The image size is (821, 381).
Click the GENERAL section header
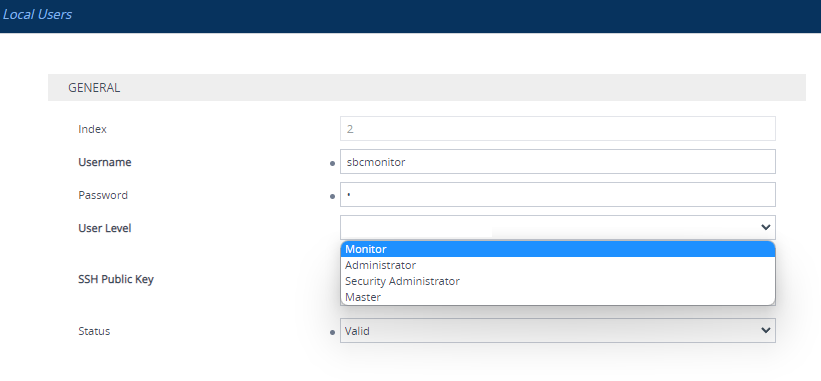(x=427, y=87)
